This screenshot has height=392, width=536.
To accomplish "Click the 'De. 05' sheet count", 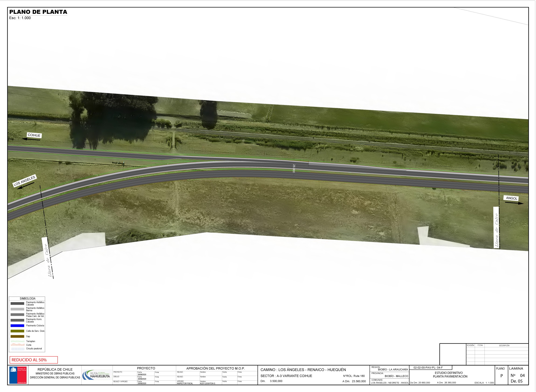I will 516,381.
